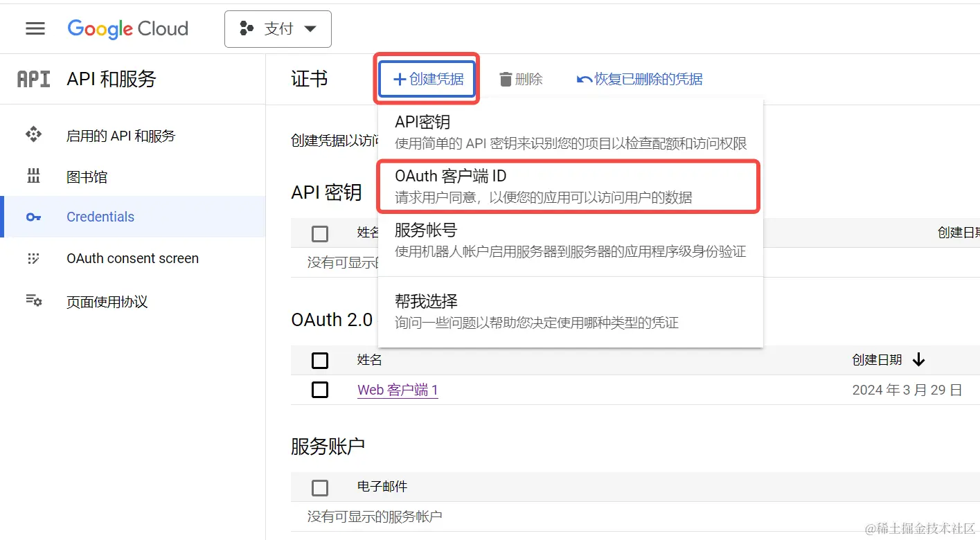Screen dimensions: 980x540
Task: Click the API 和服务 sidebar title
Action: click(112, 79)
